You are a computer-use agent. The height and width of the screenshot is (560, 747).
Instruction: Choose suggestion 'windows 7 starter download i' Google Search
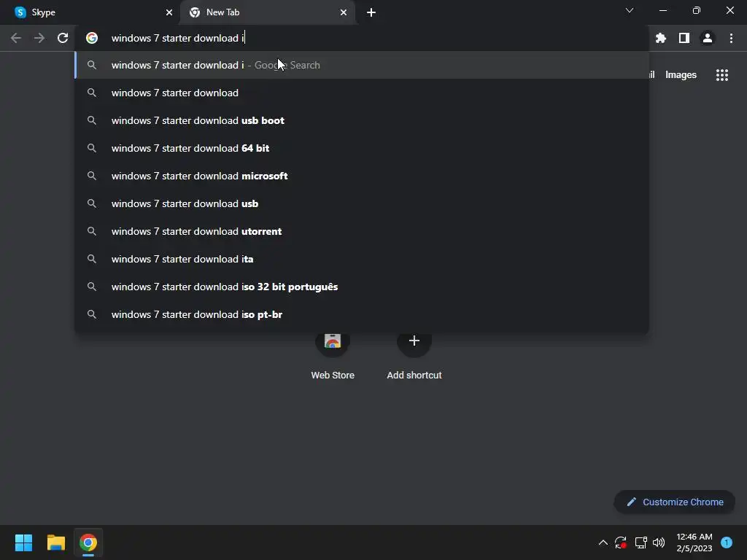362,65
